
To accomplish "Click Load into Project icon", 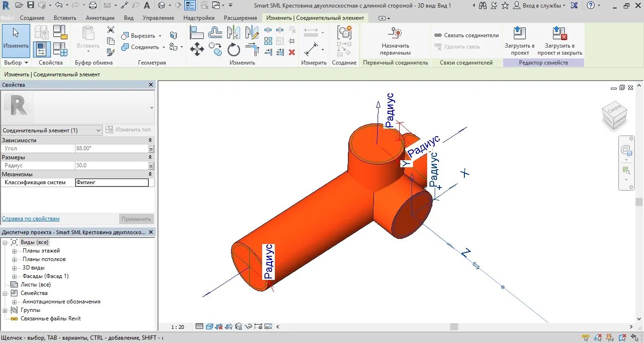I will tap(520, 41).
